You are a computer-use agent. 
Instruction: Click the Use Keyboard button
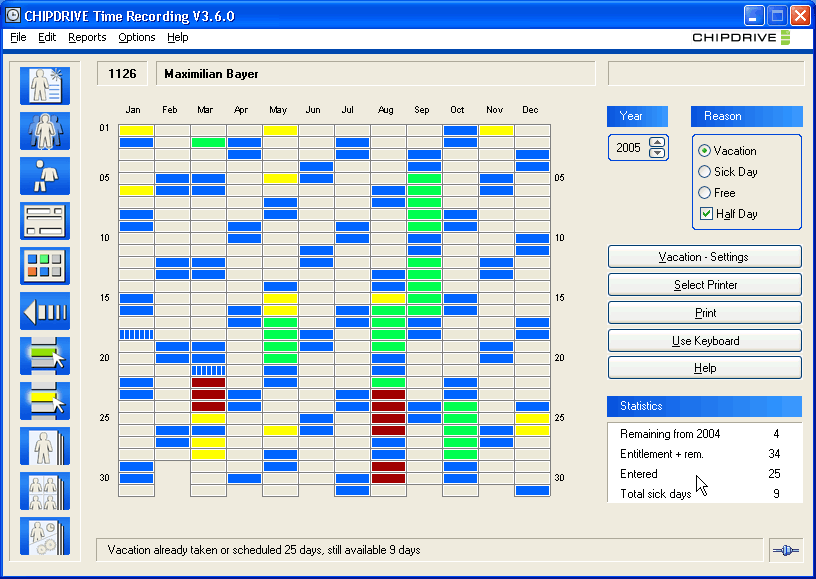click(705, 341)
